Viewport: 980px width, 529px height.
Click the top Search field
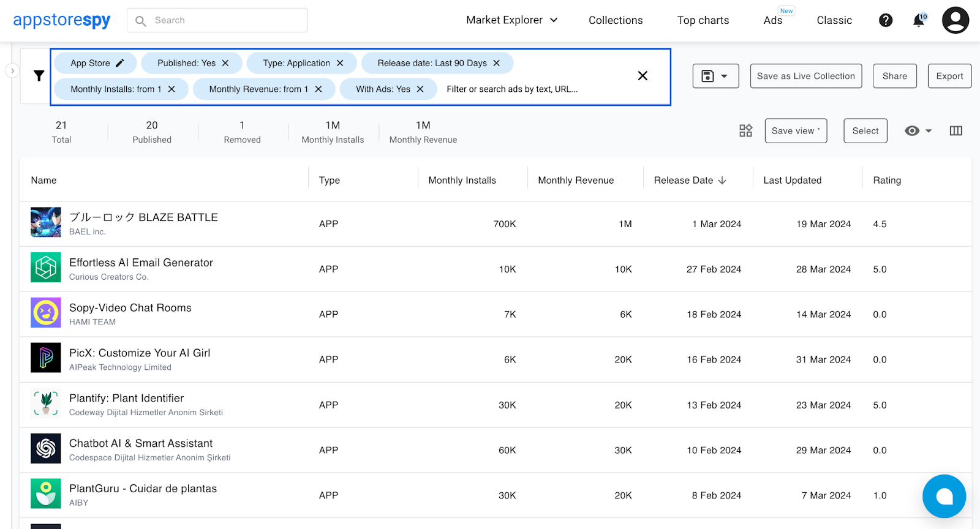pos(217,20)
